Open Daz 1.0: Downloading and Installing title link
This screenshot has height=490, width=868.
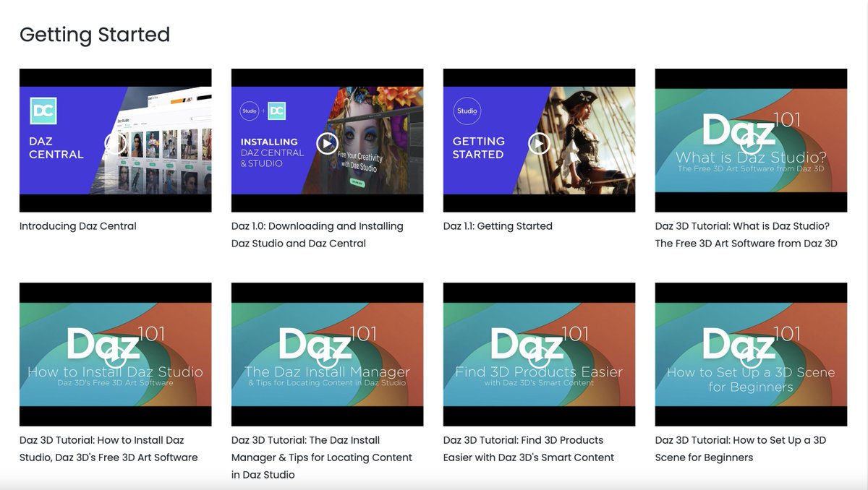click(x=318, y=235)
